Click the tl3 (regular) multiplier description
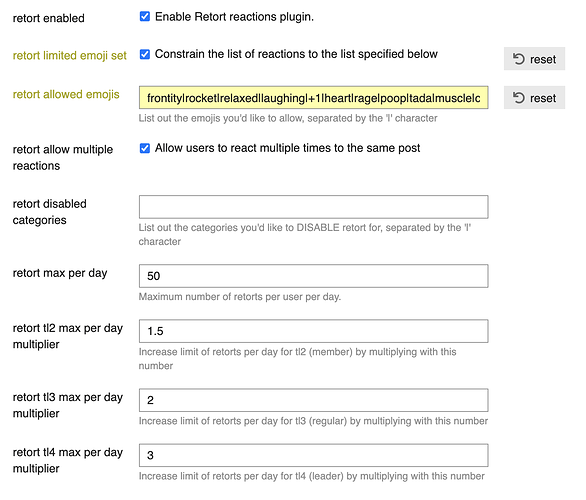Image resolution: width=586 pixels, height=500 pixels. point(313,421)
